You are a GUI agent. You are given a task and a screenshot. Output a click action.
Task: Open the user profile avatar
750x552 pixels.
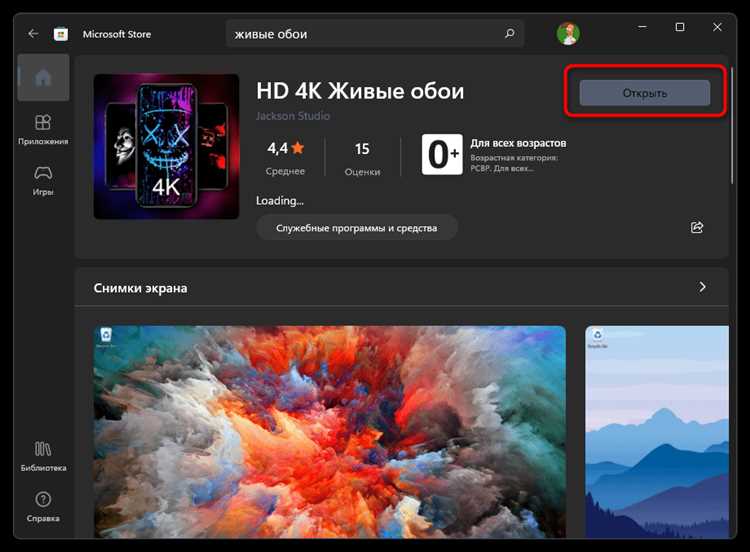(x=568, y=33)
